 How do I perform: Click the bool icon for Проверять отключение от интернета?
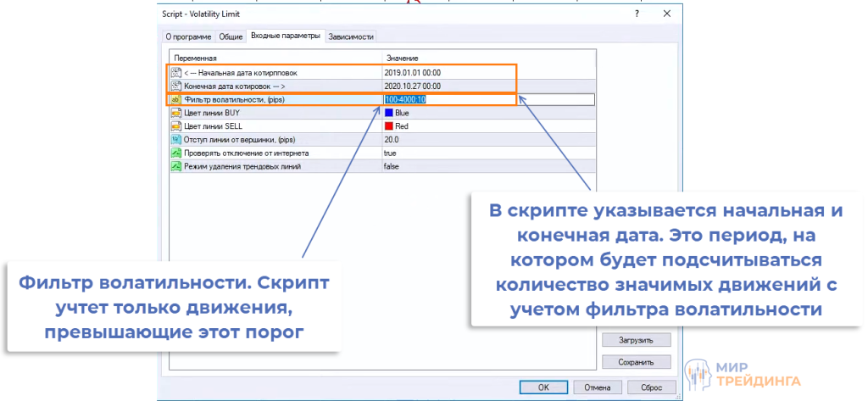pyautogui.click(x=176, y=153)
